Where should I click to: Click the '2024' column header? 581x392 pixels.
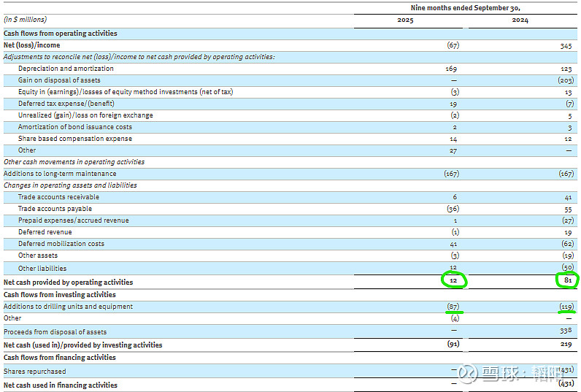tap(520, 20)
